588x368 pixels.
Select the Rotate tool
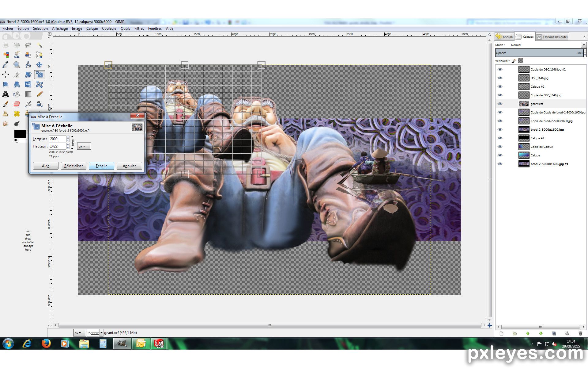[28, 75]
